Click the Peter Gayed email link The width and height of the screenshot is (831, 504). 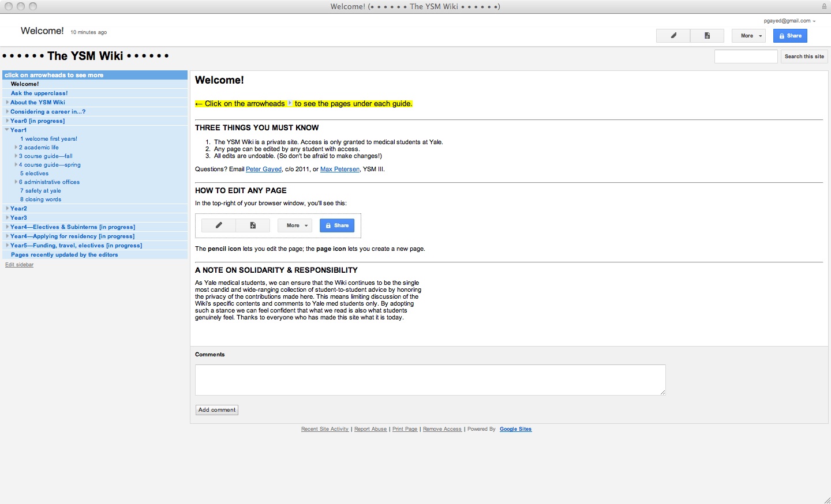[263, 170]
